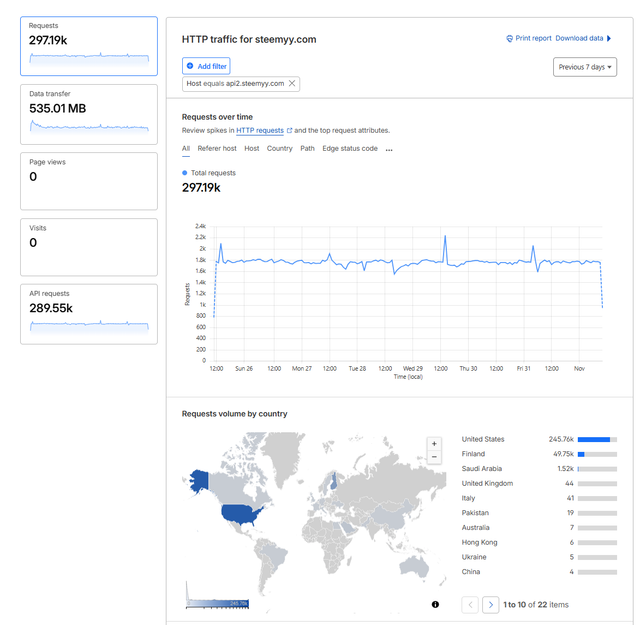Click the Print report printer icon
Image resolution: width=640 pixels, height=625 pixels.
click(510, 39)
